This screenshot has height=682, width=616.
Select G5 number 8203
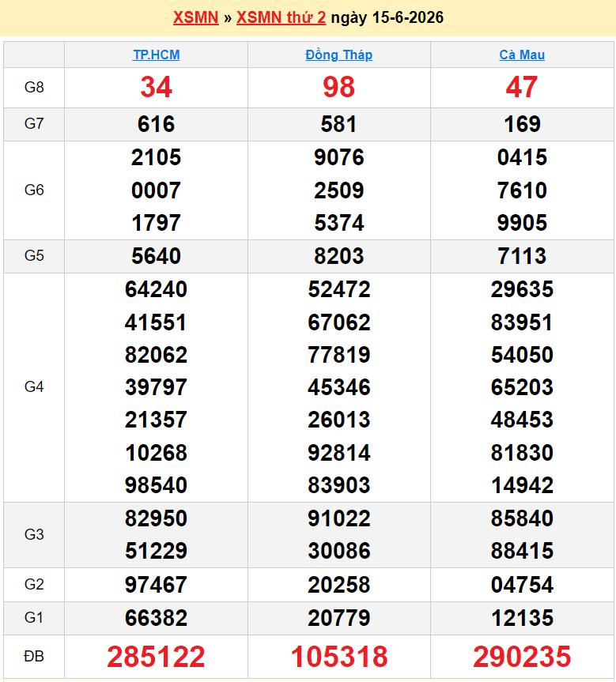point(338,256)
